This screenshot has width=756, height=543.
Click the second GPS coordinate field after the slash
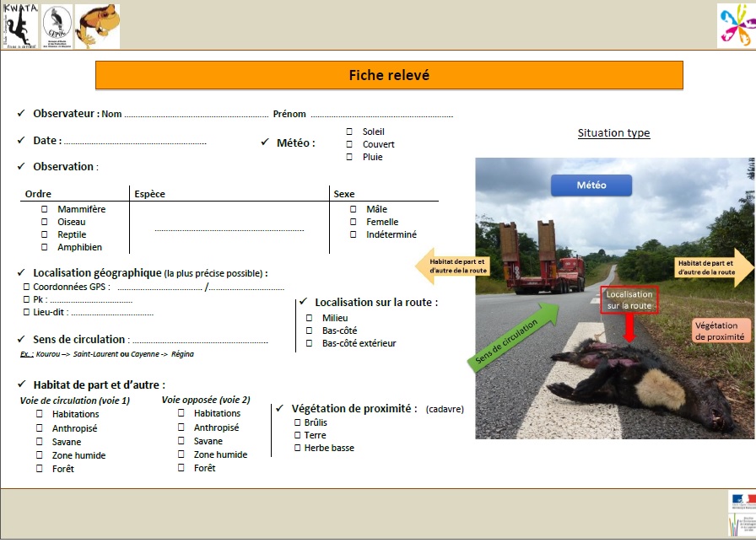coord(247,288)
